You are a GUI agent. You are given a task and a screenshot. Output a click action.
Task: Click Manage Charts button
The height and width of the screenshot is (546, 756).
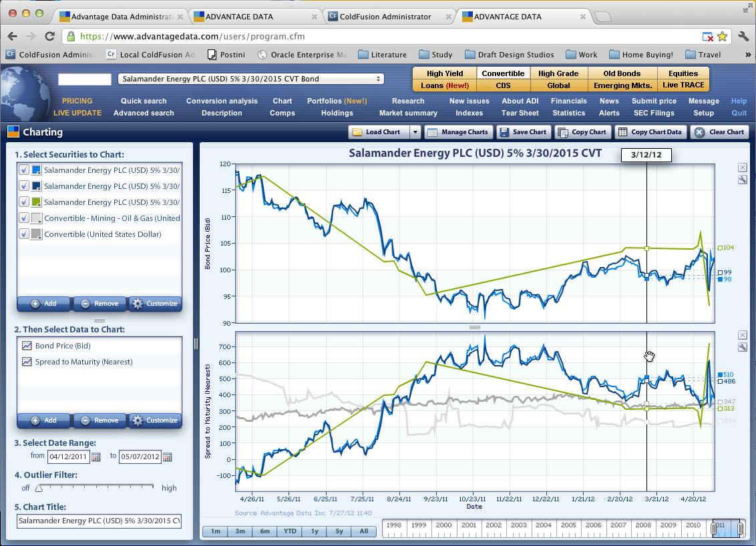click(459, 132)
